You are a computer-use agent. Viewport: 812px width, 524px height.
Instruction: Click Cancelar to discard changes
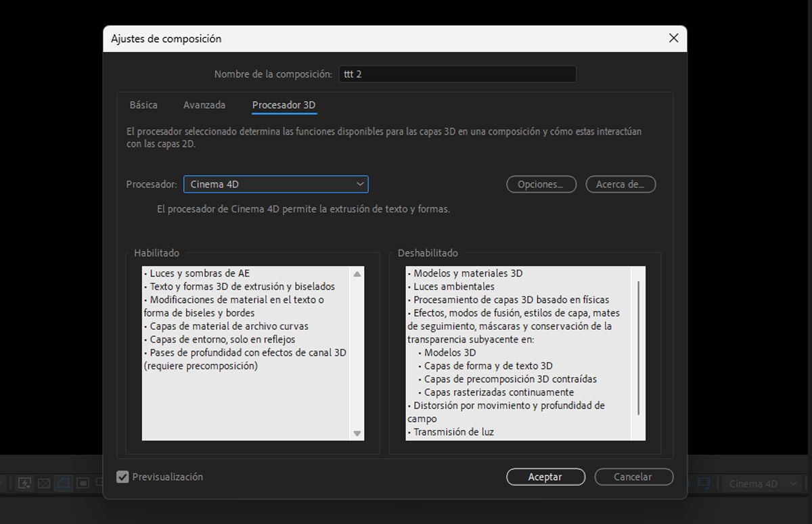(x=633, y=477)
